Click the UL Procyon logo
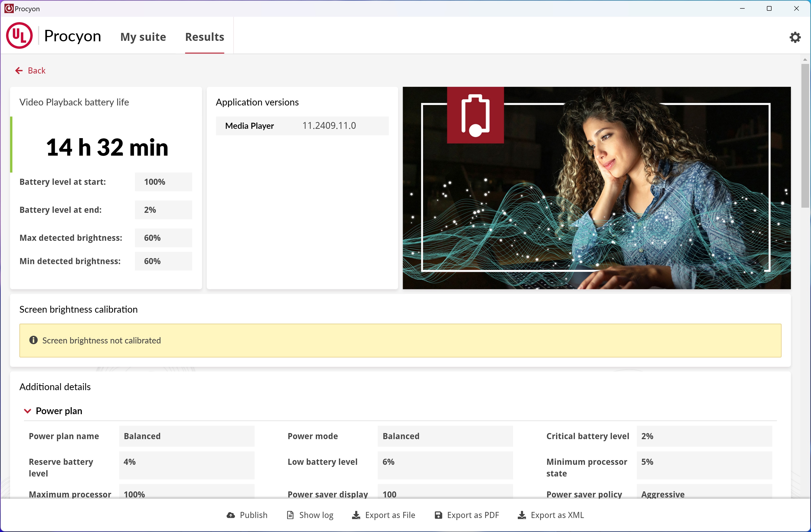 (19, 36)
